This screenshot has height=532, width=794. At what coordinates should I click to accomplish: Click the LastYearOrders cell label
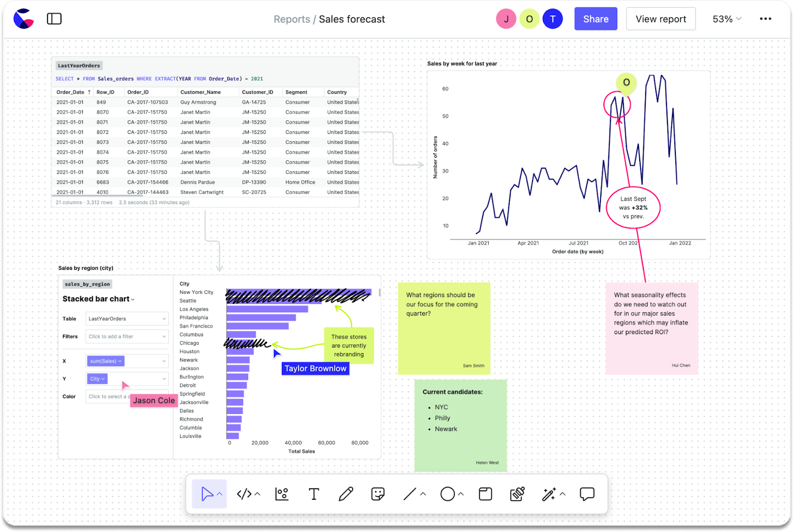tap(79, 65)
